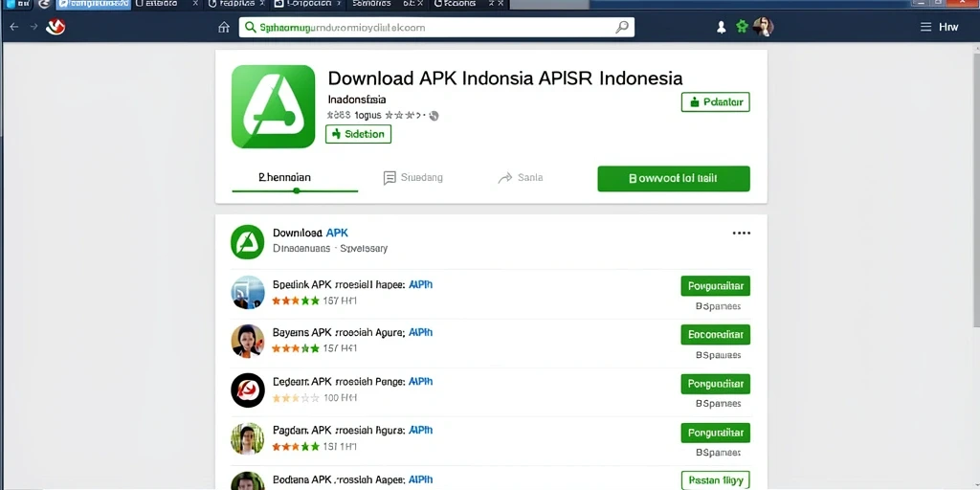The width and height of the screenshot is (980, 490).
Task: Click the blue APK link in header
Action: click(337, 234)
